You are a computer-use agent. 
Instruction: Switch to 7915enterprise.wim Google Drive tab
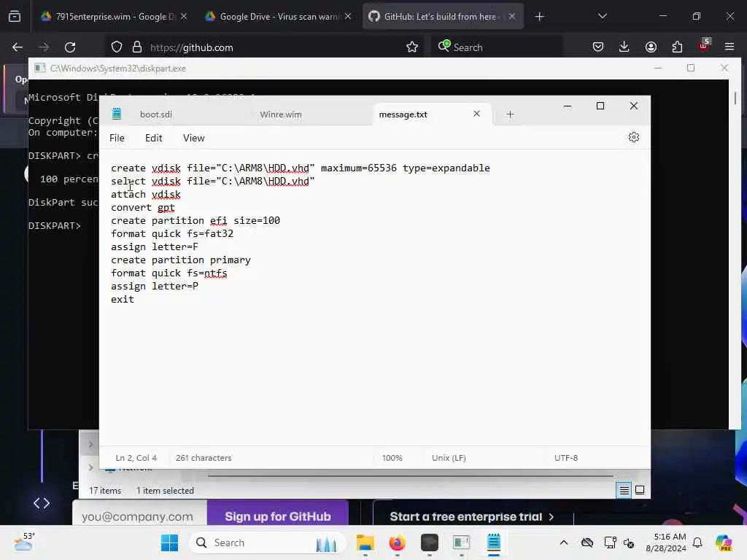coord(113,17)
